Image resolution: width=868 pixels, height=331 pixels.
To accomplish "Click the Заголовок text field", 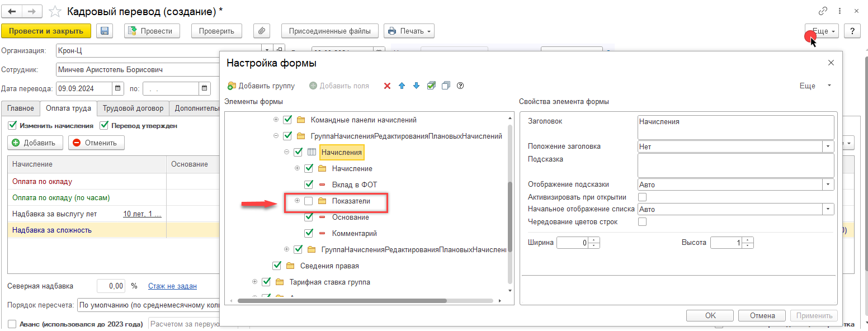I will pyautogui.click(x=735, y=126).
